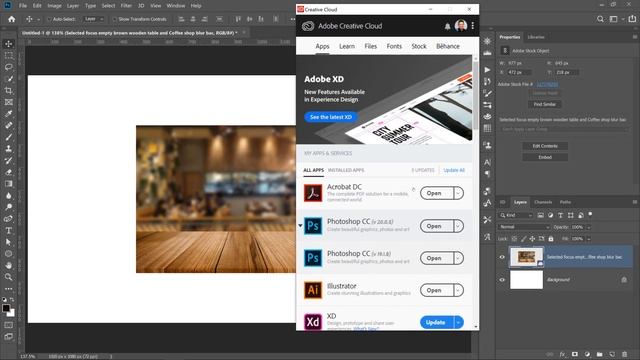Viewport: 640px width, 360px height.
Task: Click the Update All link
Action: click(454, 170)
